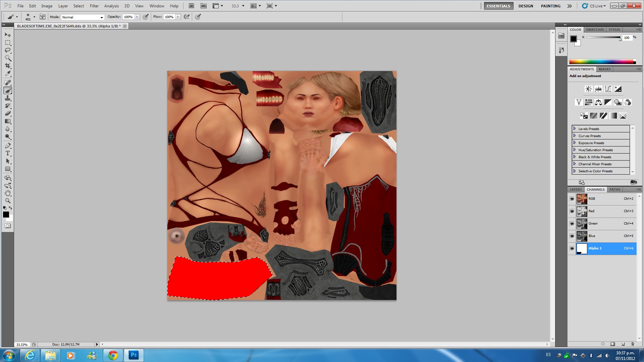This screenshot has height=362, width=644.
Task: Click the Hue/Saturation adjustment icon
Action: click(x=588, y=102)
